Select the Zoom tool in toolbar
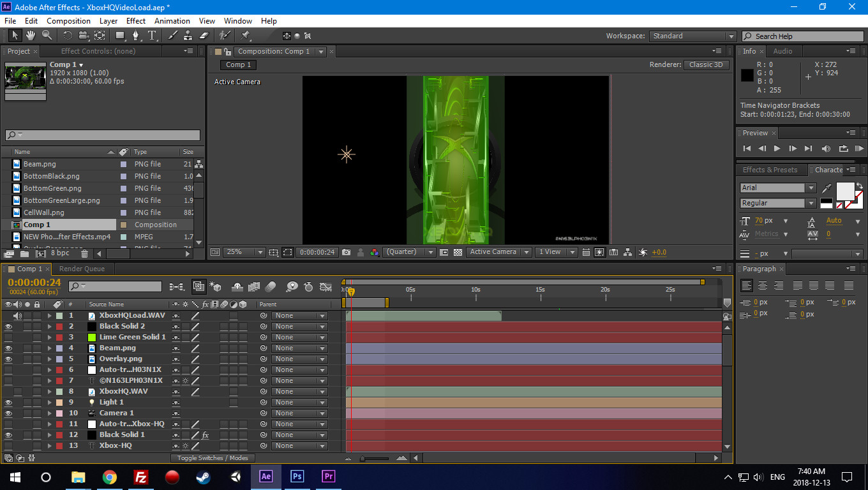Screen dimensions: 868x490 click(47, 36)
